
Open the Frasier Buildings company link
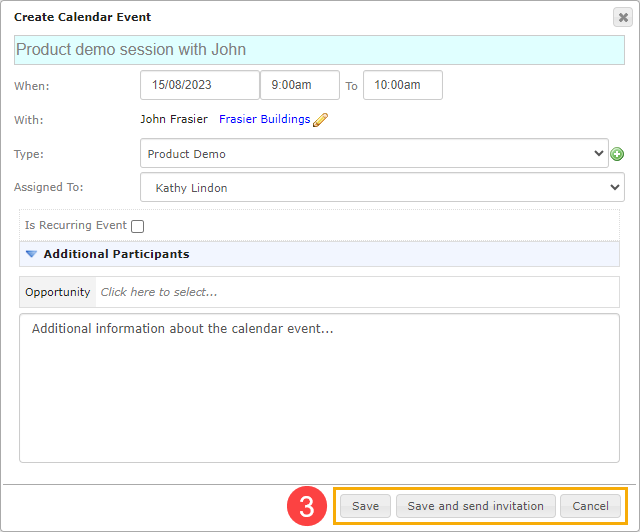click(x=264, y=119)
